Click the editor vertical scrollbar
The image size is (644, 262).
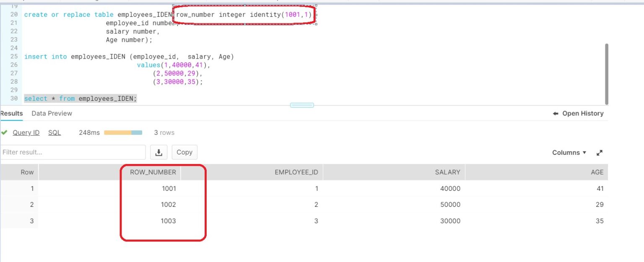click(606, 73)
